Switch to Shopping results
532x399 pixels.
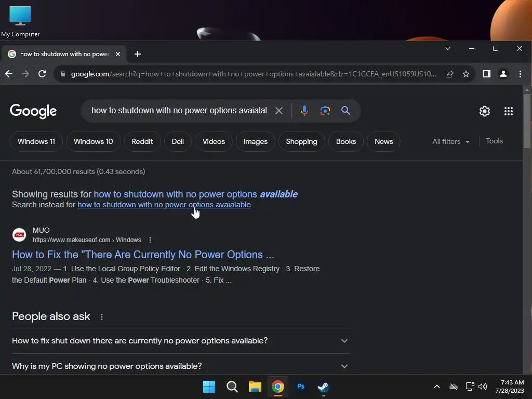[x=302, y=141]
